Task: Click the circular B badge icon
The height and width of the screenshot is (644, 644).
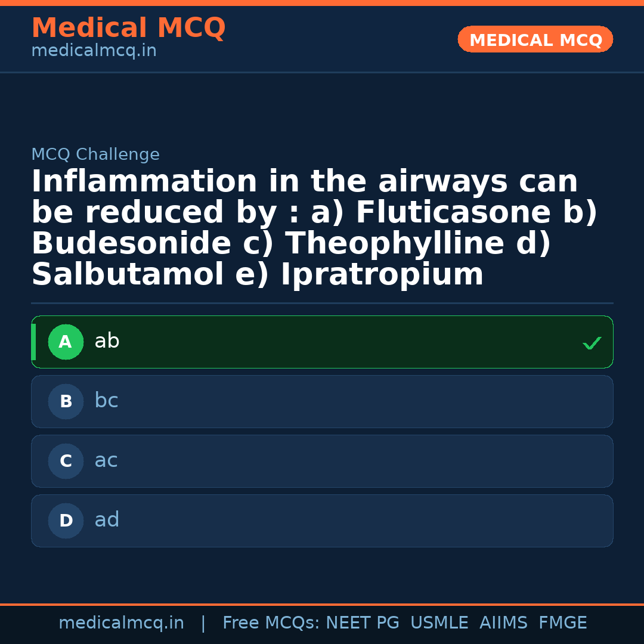Action: point(66,401)
